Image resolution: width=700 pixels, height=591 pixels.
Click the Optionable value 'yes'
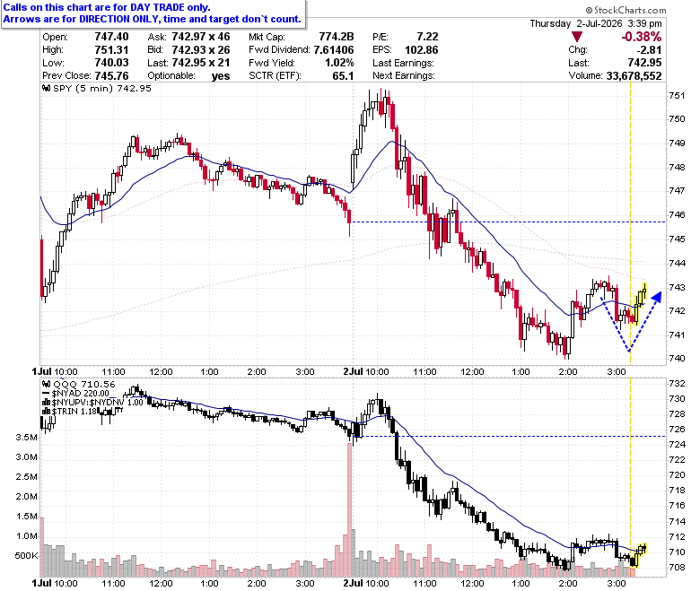click(x=221, y=76)
